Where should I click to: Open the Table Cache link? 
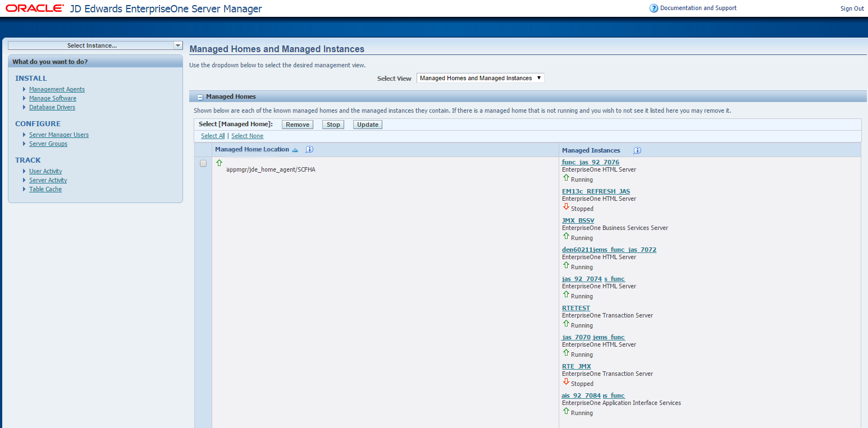[45, 189]
